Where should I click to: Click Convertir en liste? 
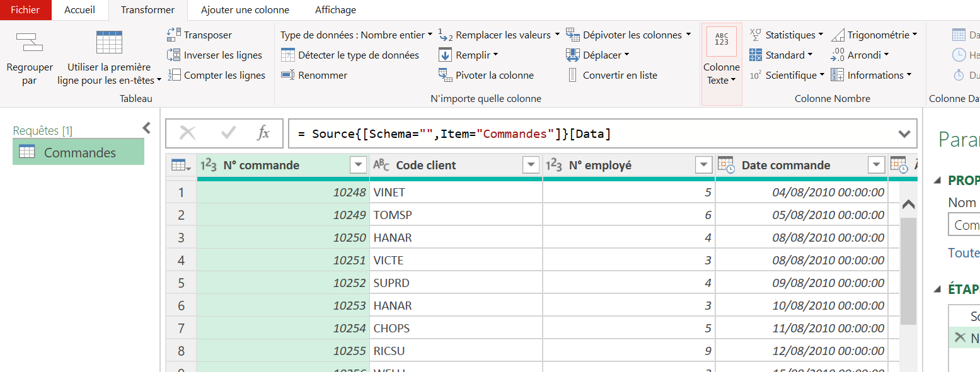[x=612, y=75]
